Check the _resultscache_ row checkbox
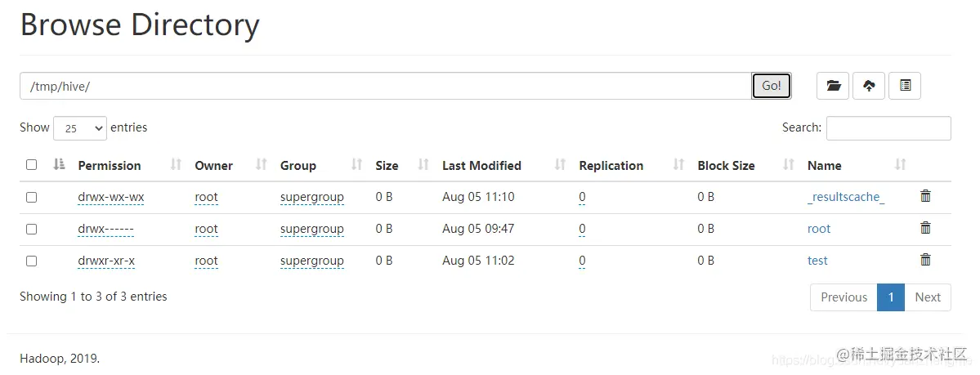Image resolution: width=980 pixels, height=375 pixels. [31, 197]
